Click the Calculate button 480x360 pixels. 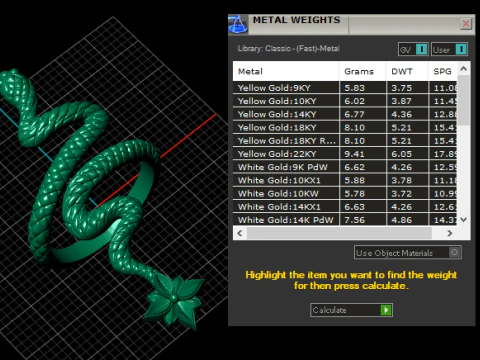(x=351, y=310)
